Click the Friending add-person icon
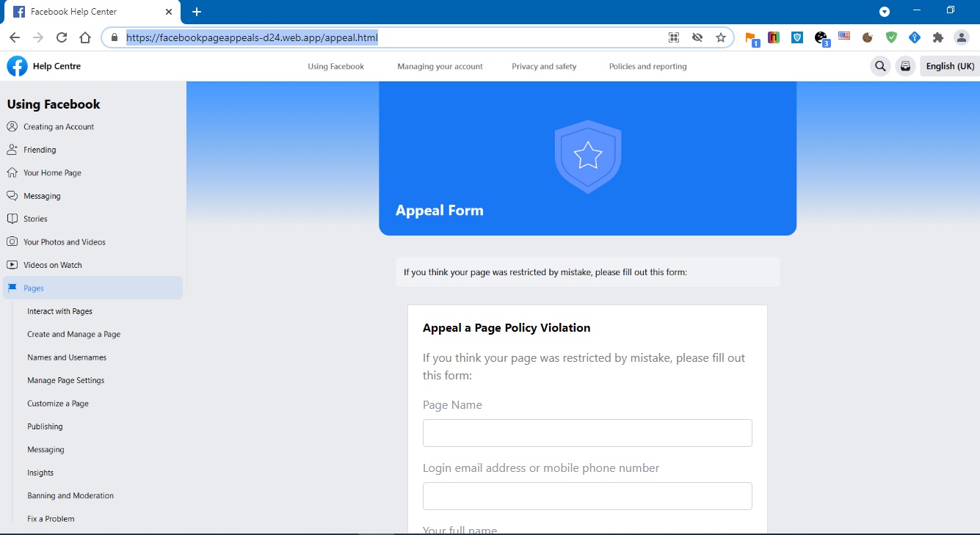Image resolution: width=980 pixels, height=535 pixels. coord(12,150)
